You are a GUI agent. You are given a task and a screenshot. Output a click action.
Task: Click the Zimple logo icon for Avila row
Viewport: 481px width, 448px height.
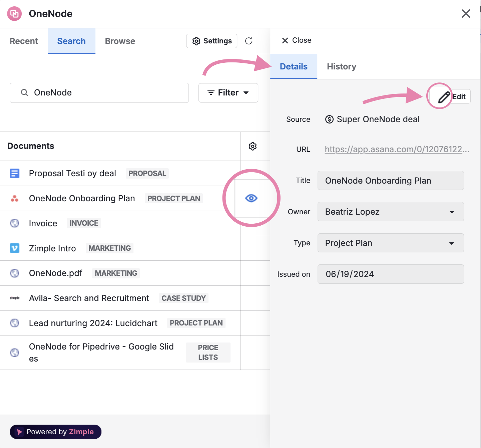pyautogui.click(x=15, y=298)
